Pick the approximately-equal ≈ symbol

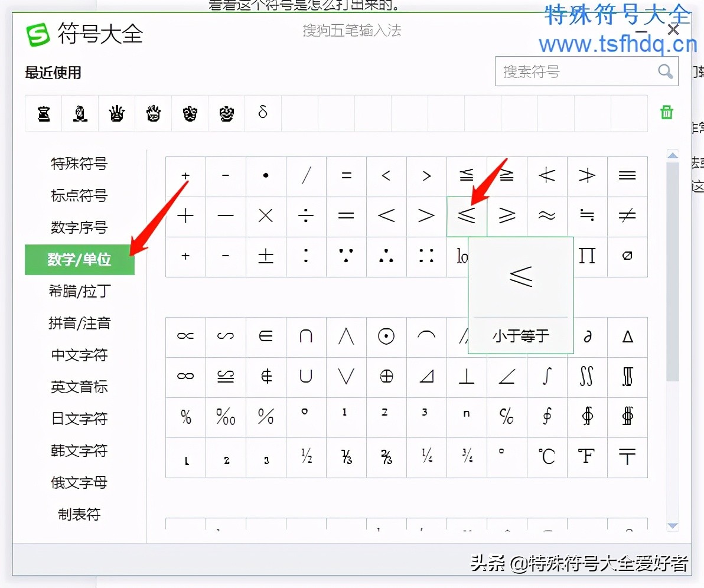click(x=547, y=216)
